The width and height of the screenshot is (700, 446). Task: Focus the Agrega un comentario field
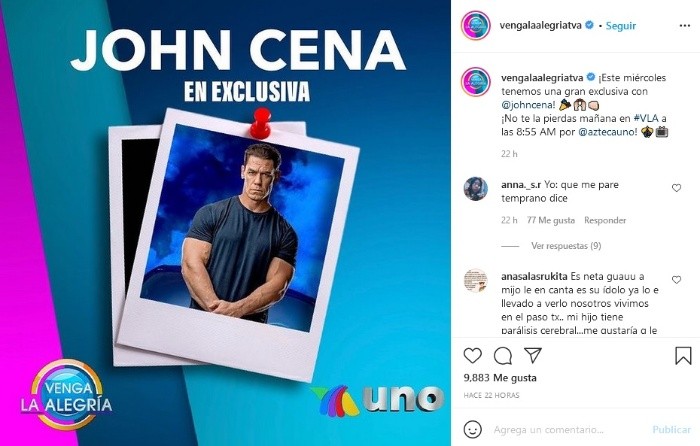coord(567,429)
